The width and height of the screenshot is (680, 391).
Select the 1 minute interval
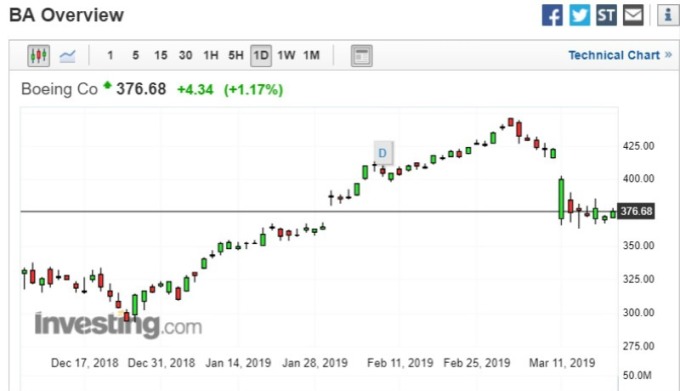[110, 55]
